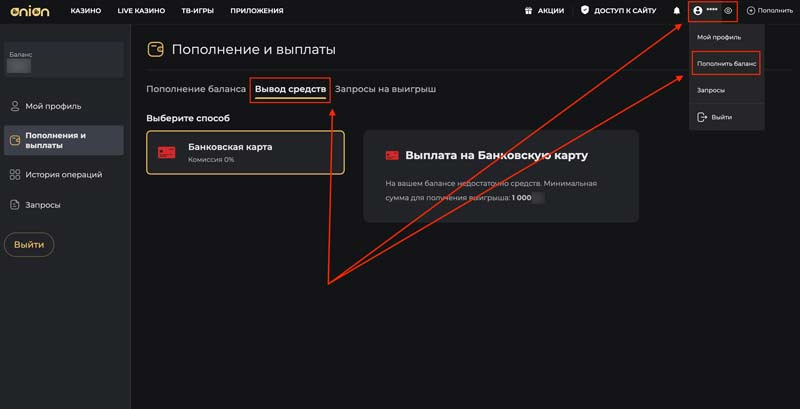This screenshot has width=800, height=409.
Task: Click the shield icon near Доступ к сайту
Action: [585, 11]
